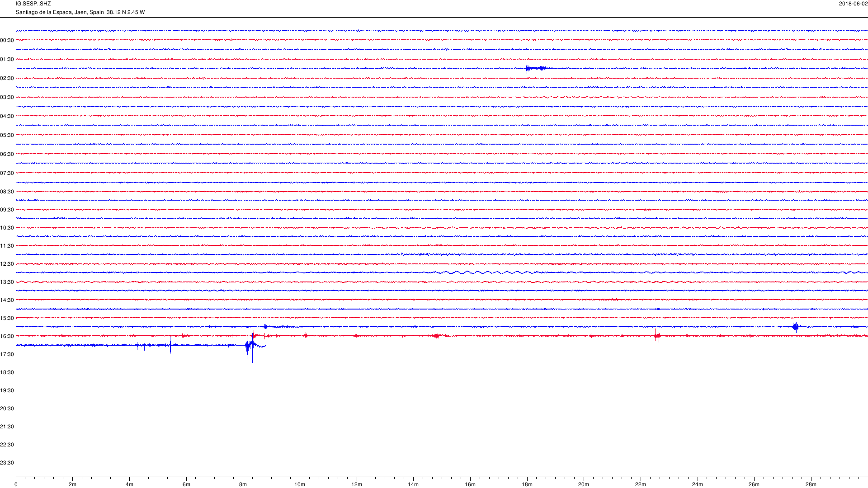The width and height of the screenshot is (868, 488).
Task: Click the 02:30 time label
Action: tap(7, 78)
